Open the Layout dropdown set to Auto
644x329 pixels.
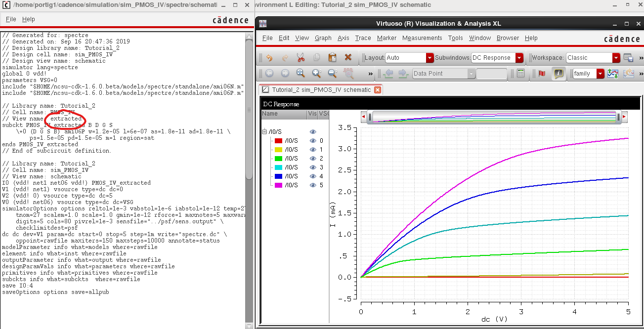(429, 58)
